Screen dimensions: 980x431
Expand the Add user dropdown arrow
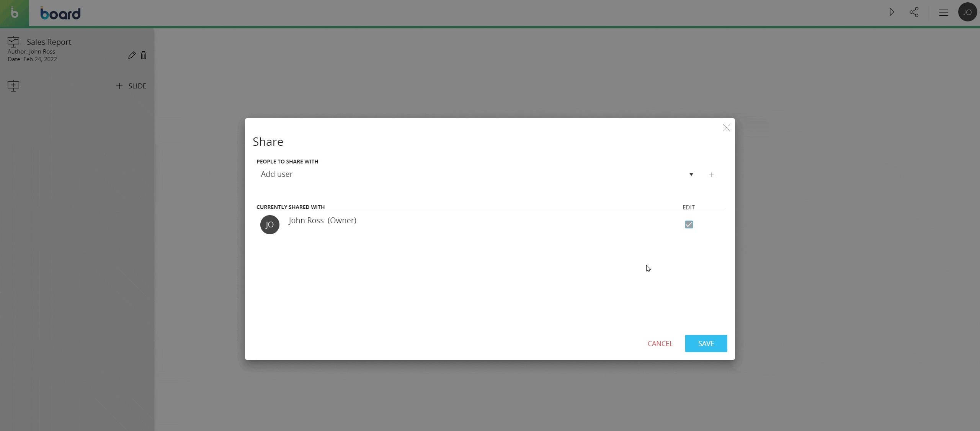click(691, 175)
